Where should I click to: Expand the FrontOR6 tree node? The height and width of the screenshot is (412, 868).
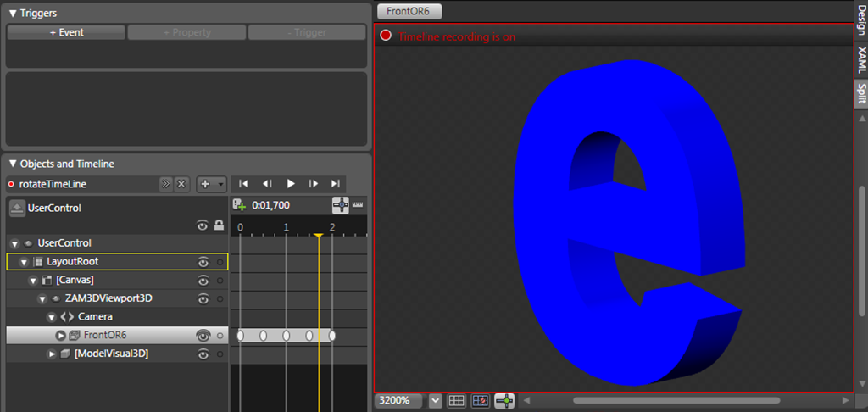[x=60, y=336]
